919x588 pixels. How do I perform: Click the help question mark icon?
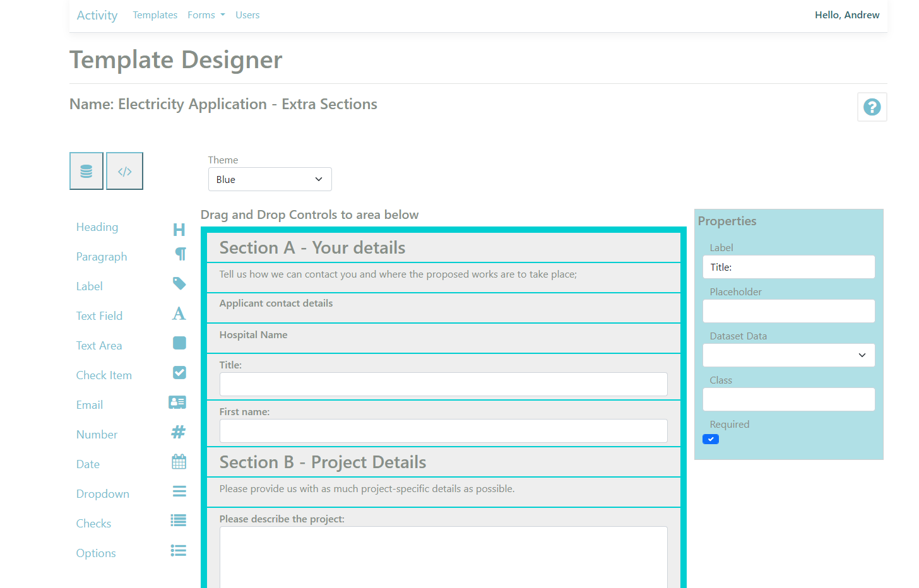pyautogui.click(x=872, y=107)
